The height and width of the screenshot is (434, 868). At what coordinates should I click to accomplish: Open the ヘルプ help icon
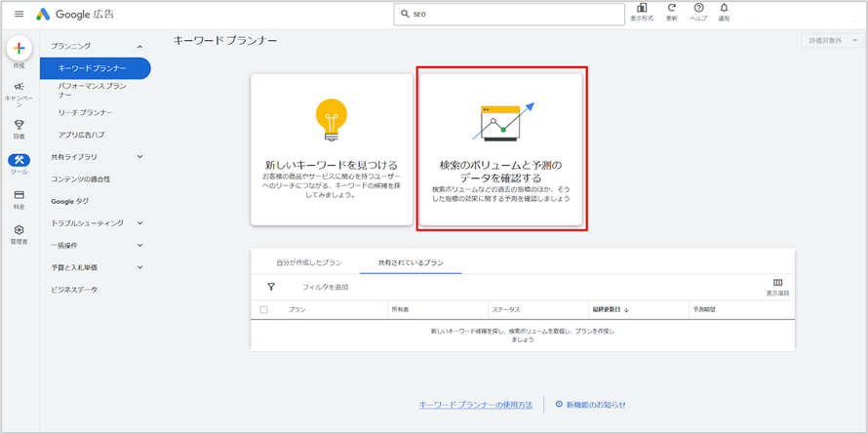pyautogui.click(x=698, y=9)
